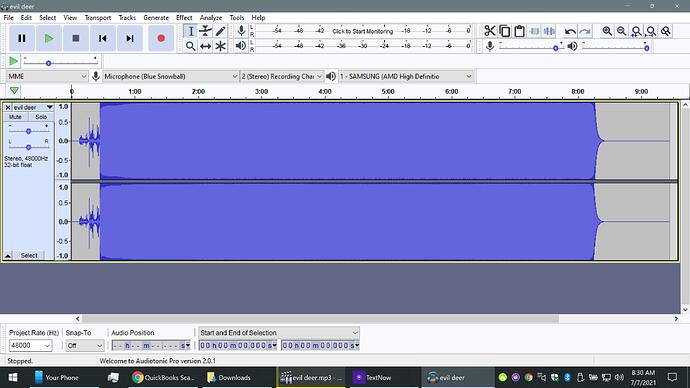Select the Multi-Tool asterisk icon
This screenshot has height=388, width=690.
point(220,46)
